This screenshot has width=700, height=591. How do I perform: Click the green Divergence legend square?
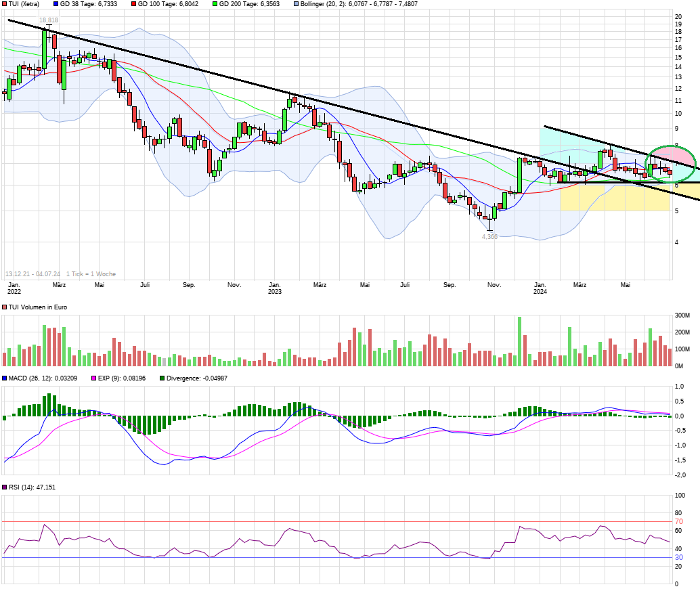[x=162, y=378]
